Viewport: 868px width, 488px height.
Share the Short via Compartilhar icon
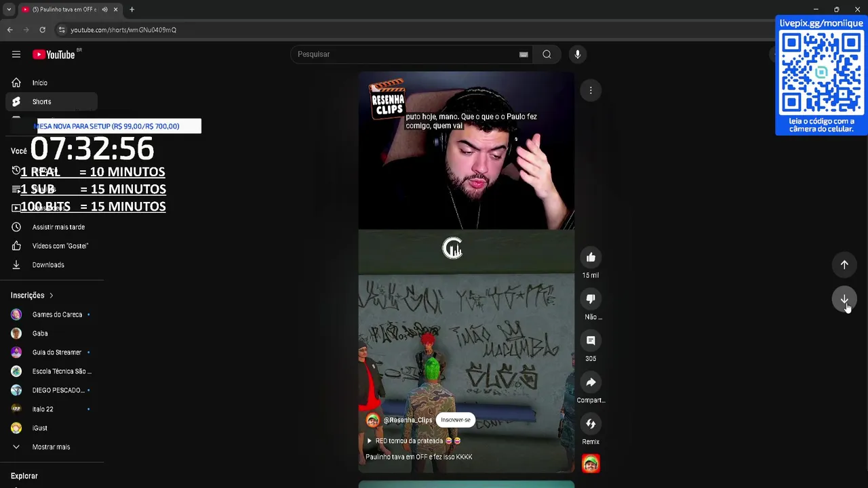591,382
